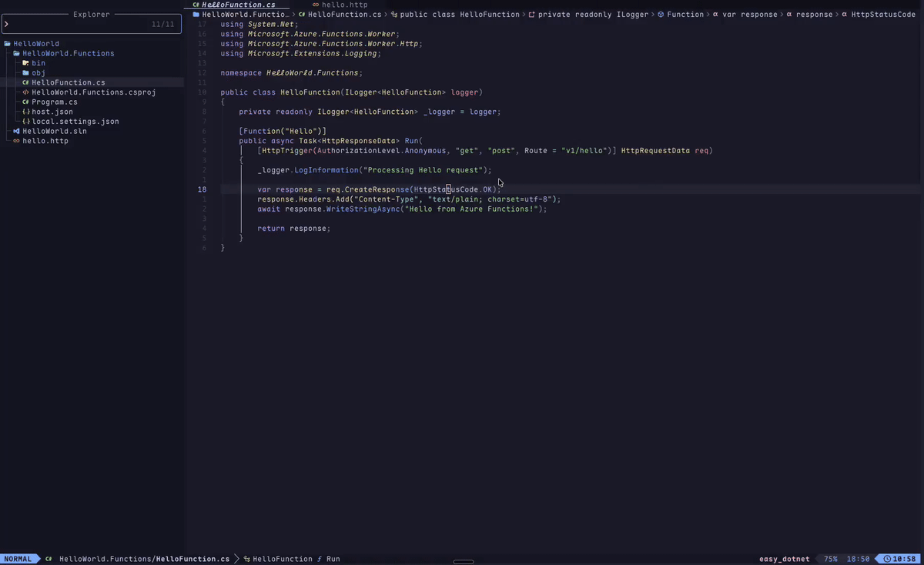Click the Run method symbol in statusline

tap(333, 559)
